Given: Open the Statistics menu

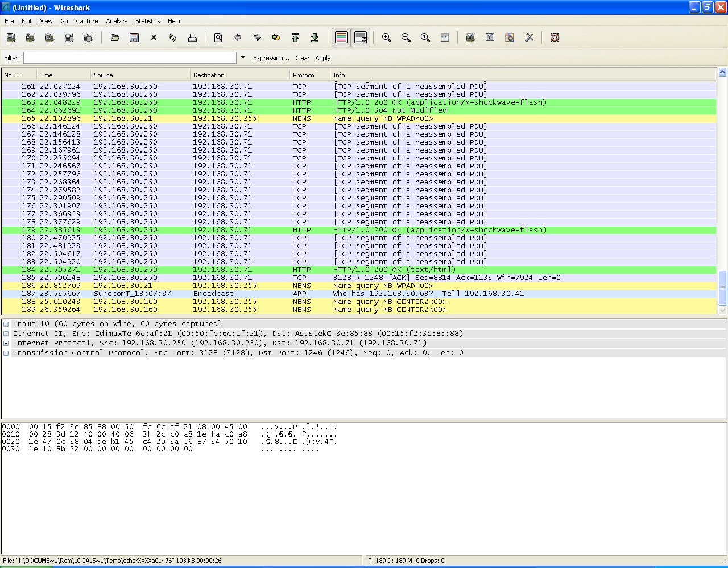Looking at the screenshot, I should click(x=147, y=21).
